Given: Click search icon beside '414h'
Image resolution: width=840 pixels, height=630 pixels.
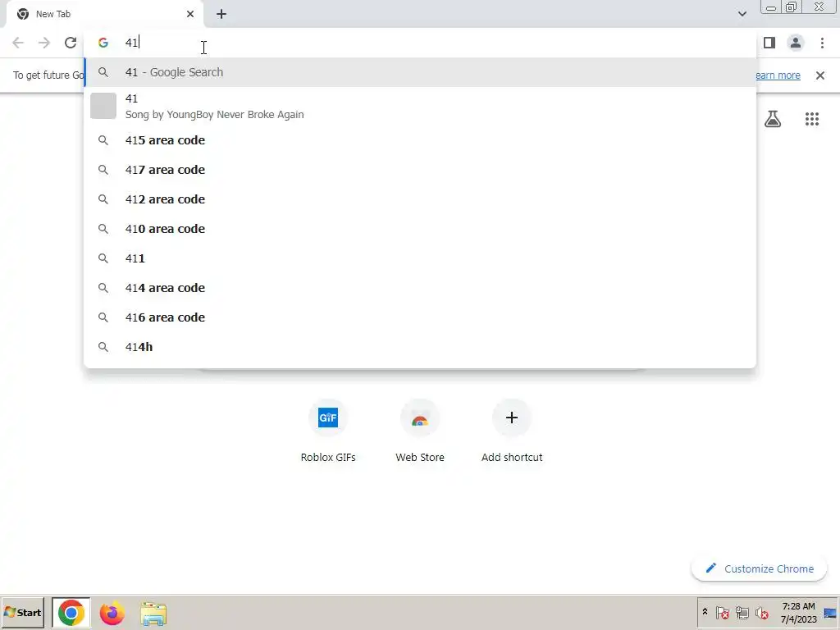Looking at the screenshot, I should (x=103, y=347).
